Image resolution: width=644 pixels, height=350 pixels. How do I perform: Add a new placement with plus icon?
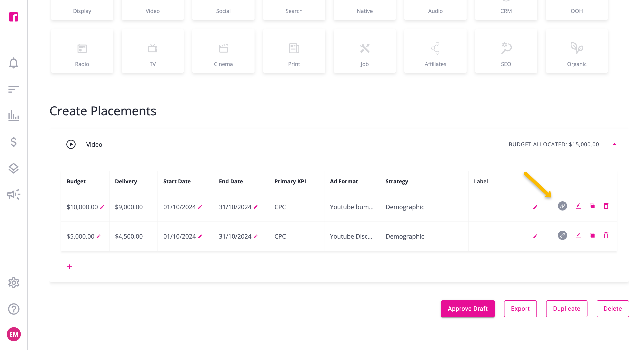pos(69,267)
